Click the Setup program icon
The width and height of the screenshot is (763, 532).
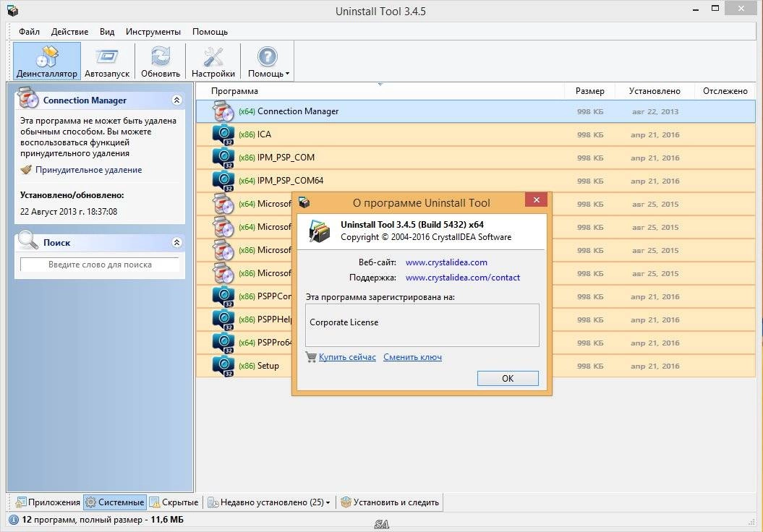point(223,366)
